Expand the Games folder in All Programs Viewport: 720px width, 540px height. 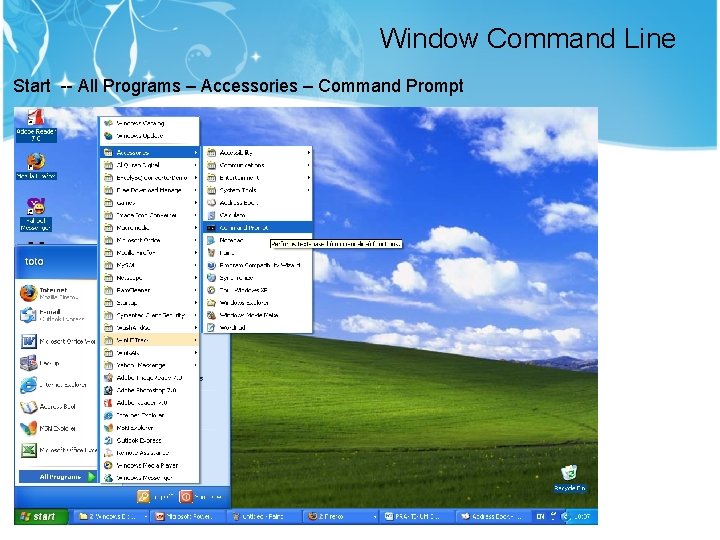point(150,202)
